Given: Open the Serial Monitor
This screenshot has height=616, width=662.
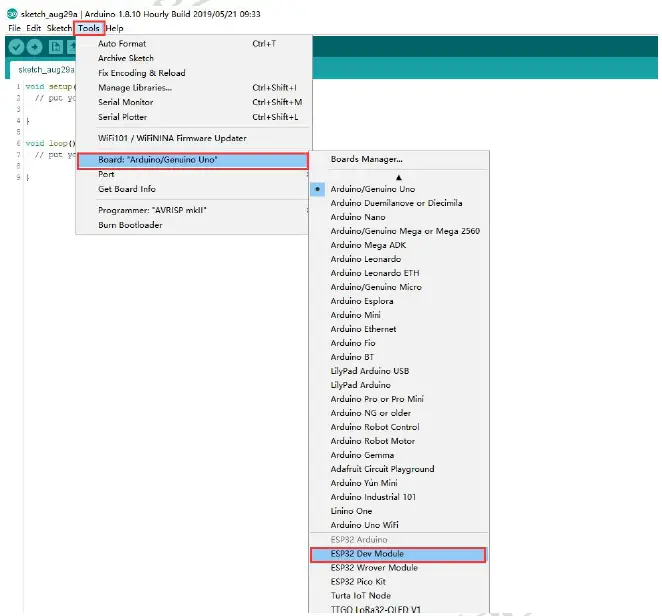Looking at the screenshot, I should [193, 102].
